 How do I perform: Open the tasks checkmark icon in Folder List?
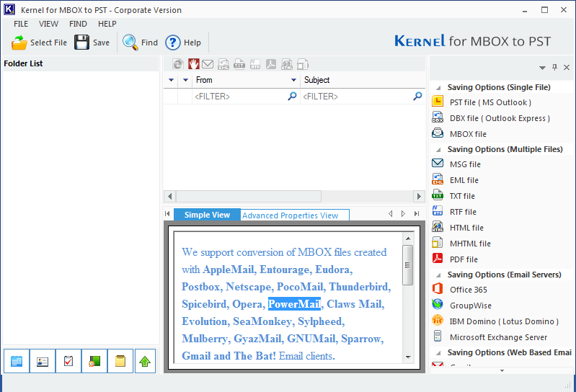pos(68,361)
